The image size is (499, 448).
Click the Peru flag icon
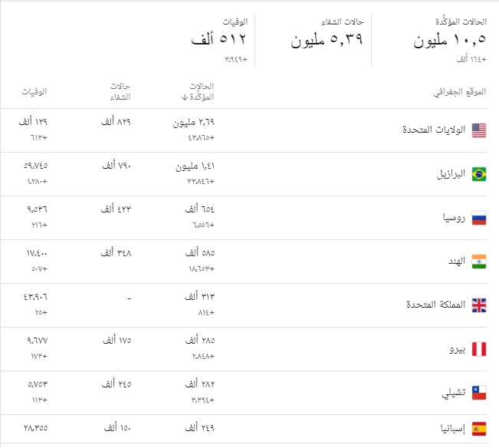coord(479,349)
